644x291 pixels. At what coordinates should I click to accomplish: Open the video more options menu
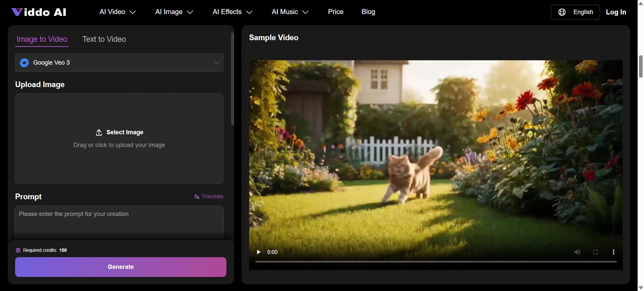[x=613, y=252]
